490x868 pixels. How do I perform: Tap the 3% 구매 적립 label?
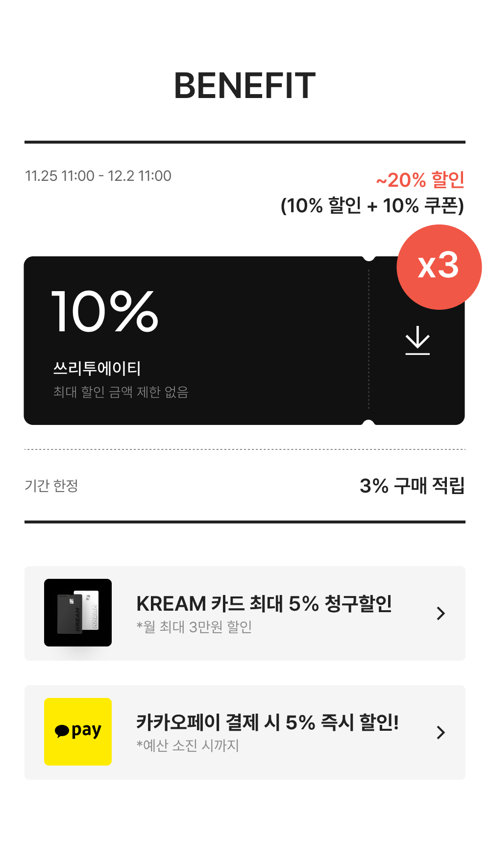point(412,486)
